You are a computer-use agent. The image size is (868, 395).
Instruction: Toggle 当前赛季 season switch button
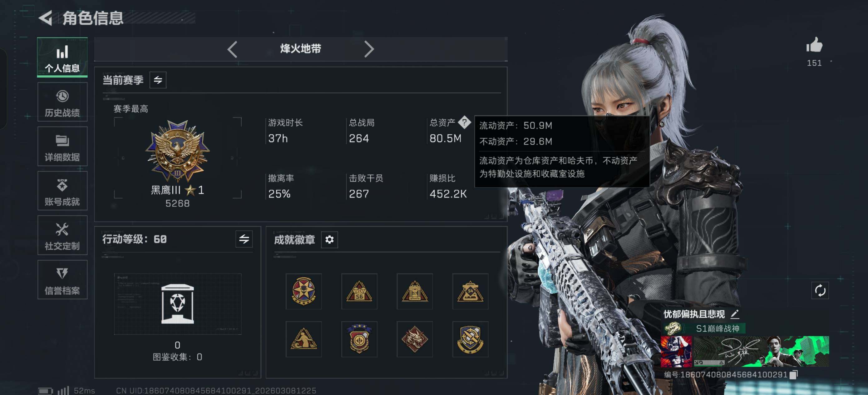pos(158,80)
